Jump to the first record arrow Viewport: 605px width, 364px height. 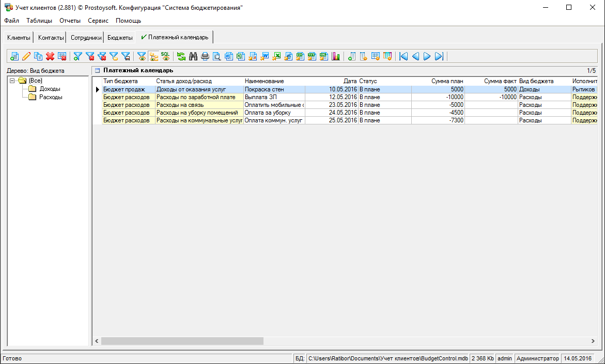pyautogui.click(x=404, y=56)
